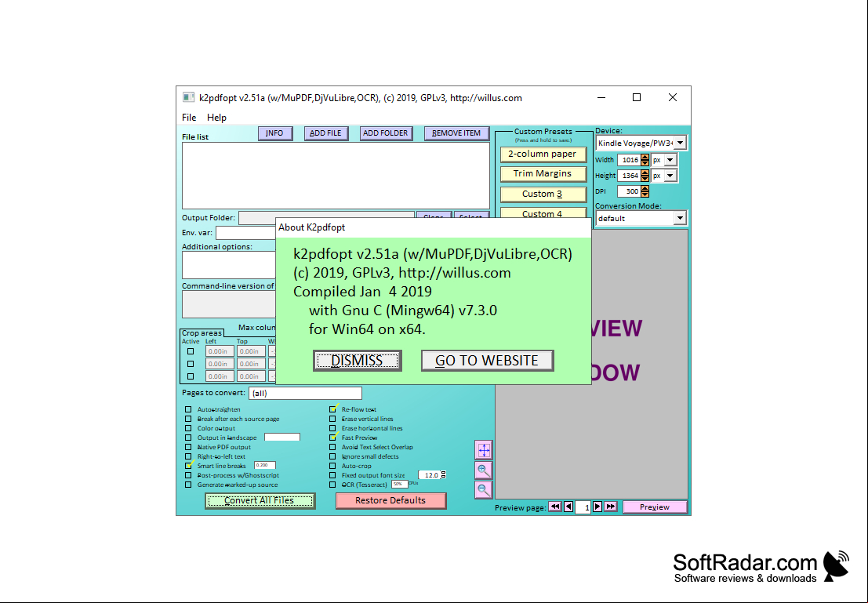Click Restore Defaults button
This screenshot has height=603, width=868.
point(390,500)
